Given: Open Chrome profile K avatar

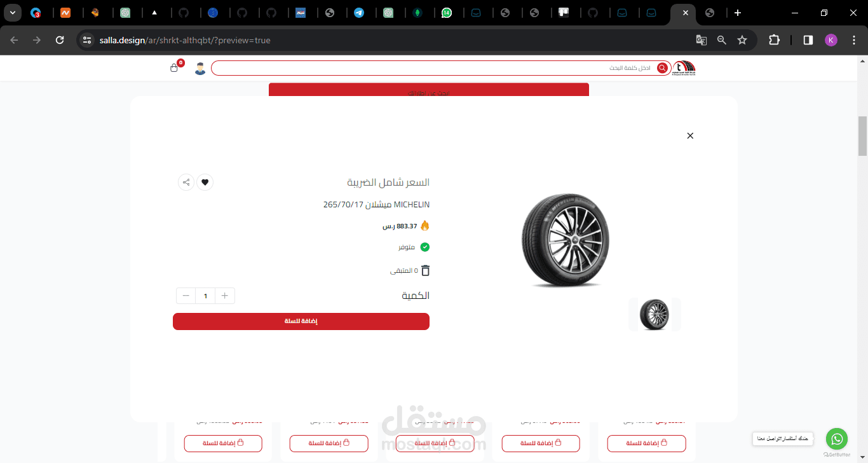Looking at the screenshot, I should point(831,40).
